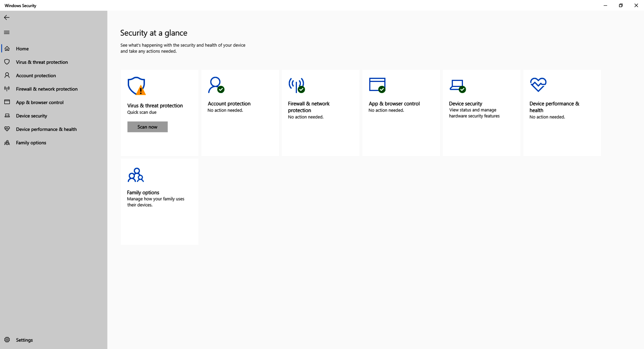
Task: Open Device security from the sidebar
Action: pos(31,116)
